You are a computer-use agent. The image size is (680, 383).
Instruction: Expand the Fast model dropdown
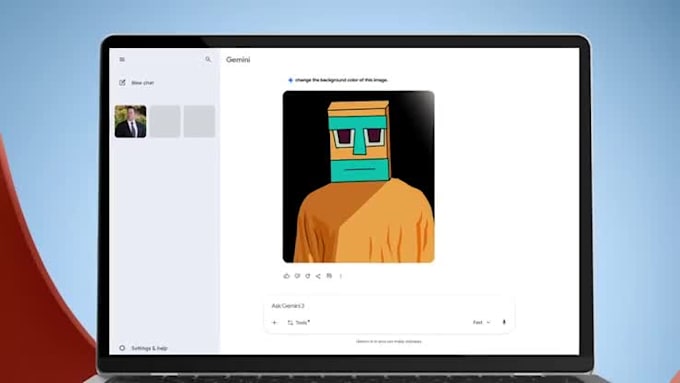481,322
